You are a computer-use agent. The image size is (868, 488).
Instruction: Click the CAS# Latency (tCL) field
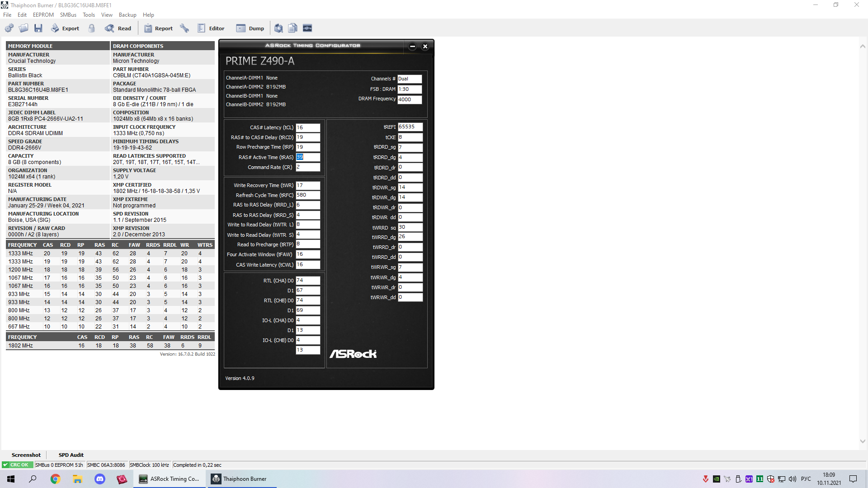[308, 127]
